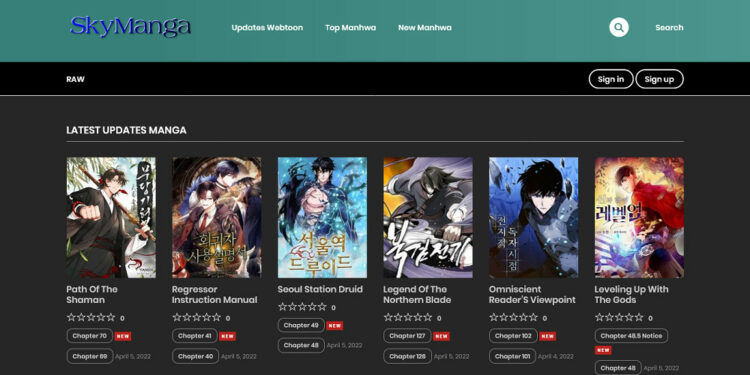Screen dimensions: 750x375
Task: Click the Sign up button
Action: (659, 79)
